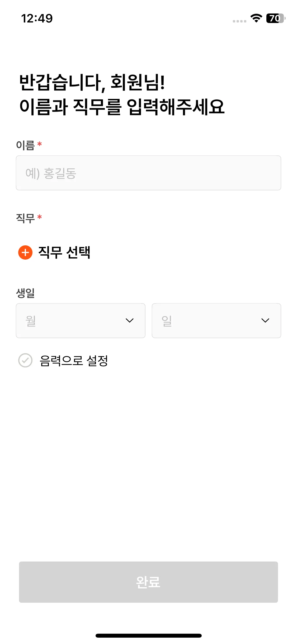
Task: Tap the 직무 선택 text link
Action: (64, 252)
